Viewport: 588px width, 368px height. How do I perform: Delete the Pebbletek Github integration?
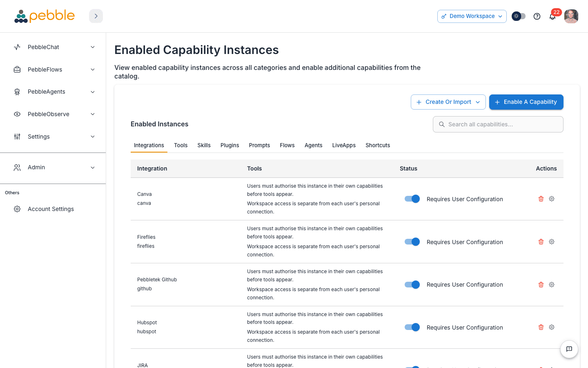(541, 285)
